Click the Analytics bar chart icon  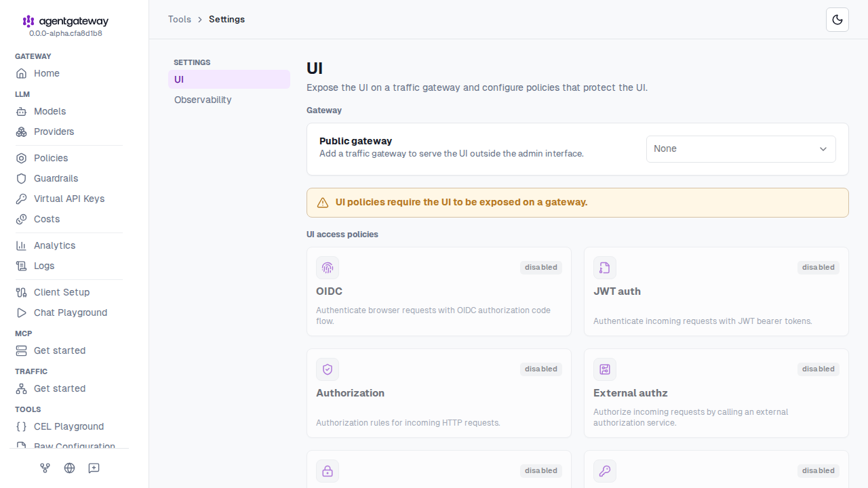pyautogui.click(x=22, y=245)
